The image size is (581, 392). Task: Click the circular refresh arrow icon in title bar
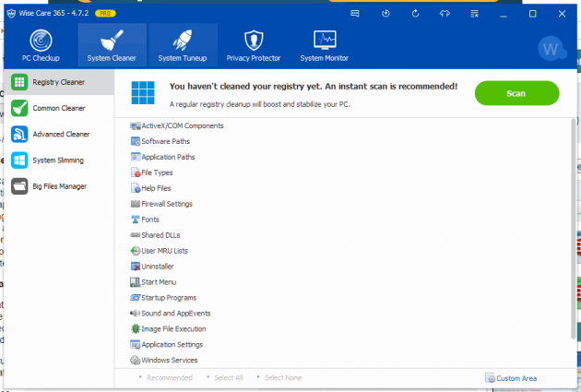(415, 14)
